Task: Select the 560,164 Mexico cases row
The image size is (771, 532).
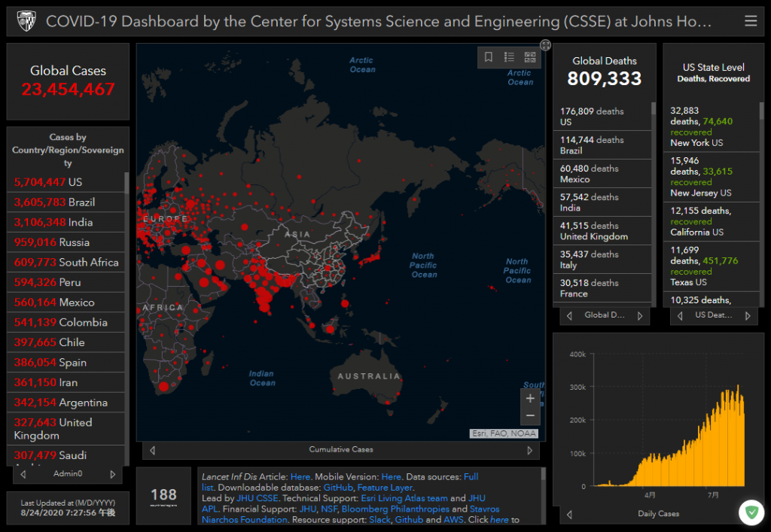Action: 66,302
